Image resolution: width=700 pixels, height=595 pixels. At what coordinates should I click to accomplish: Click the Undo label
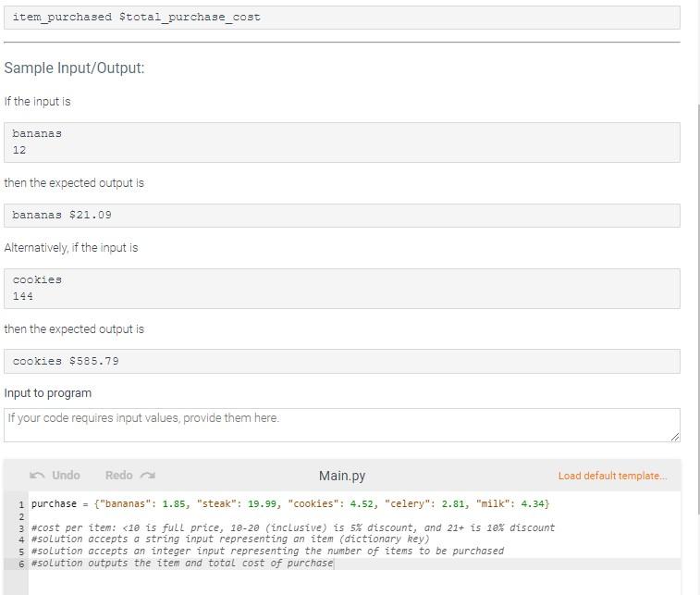point(66,476)
